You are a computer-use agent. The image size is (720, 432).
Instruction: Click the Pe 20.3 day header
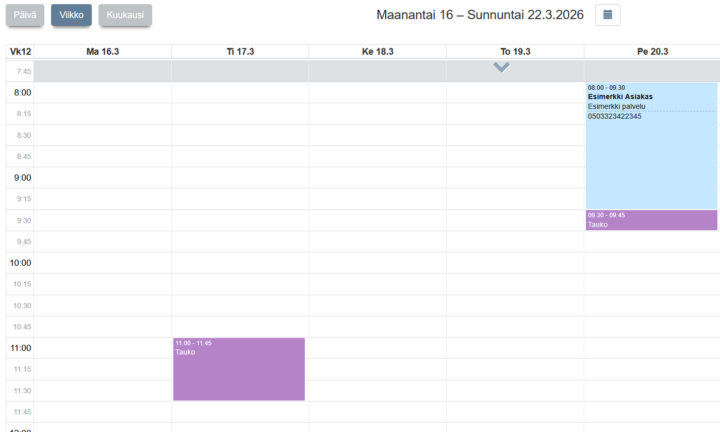[x=652, y=51]
